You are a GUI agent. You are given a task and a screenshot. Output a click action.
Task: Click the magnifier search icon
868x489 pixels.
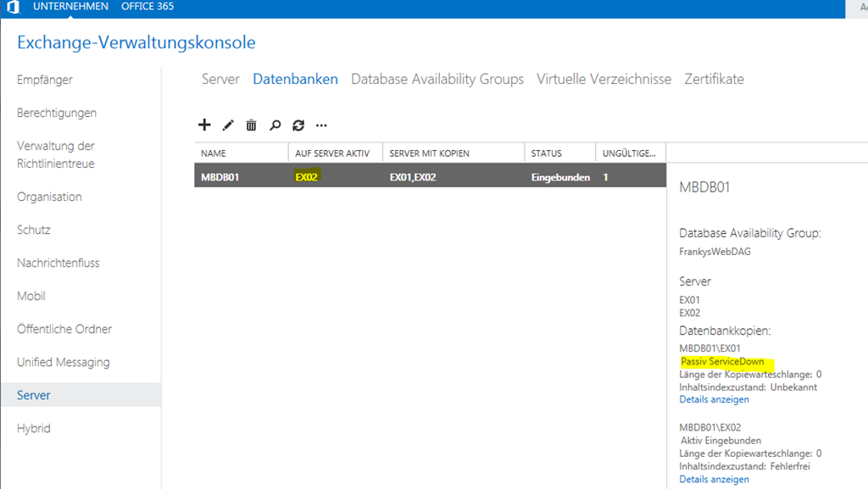click(x=275, y=125)
